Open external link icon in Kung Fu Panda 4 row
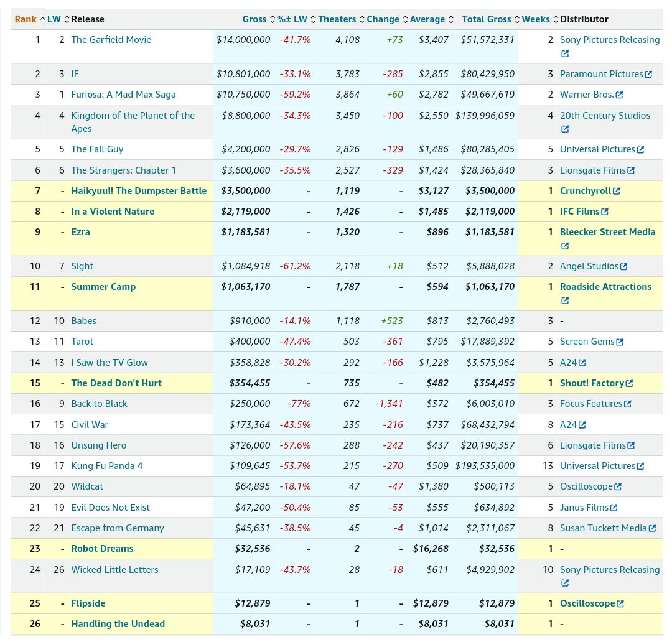The height and width of the screenshot is (642, 672). coord(640,467)
